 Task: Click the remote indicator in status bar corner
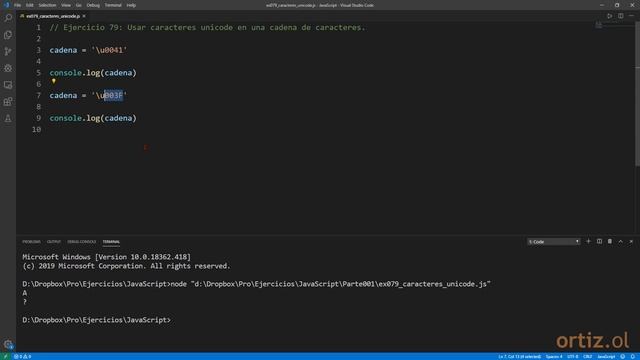point(5,357)
